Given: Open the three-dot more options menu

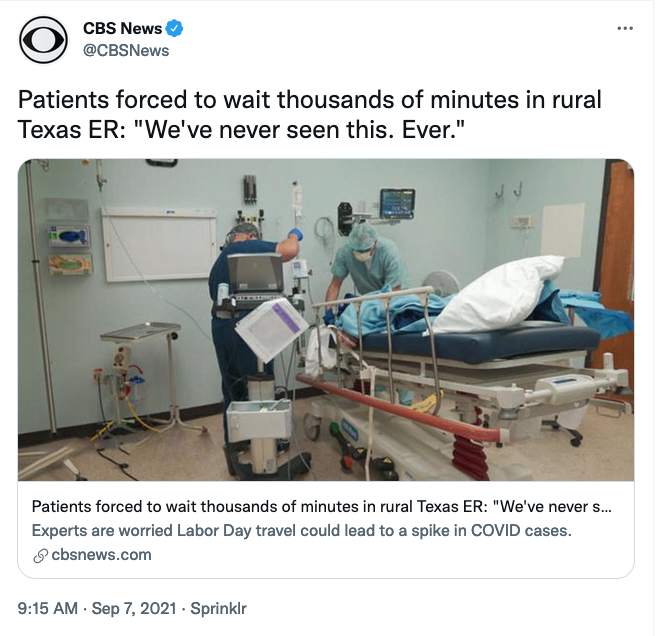Looking at the screenshot, I should (x=625, y=28).
